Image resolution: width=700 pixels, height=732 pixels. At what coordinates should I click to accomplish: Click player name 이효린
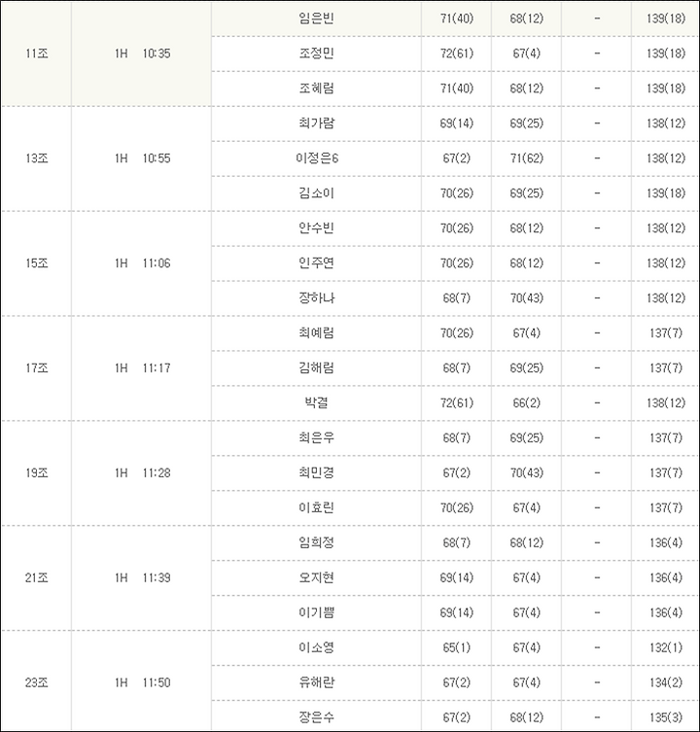(x=316, y=507)
